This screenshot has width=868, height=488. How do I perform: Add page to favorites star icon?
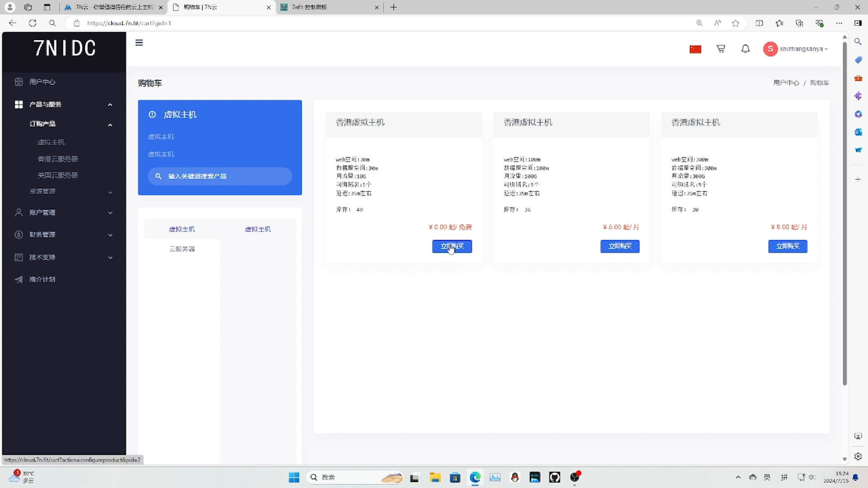coord(736,23)
